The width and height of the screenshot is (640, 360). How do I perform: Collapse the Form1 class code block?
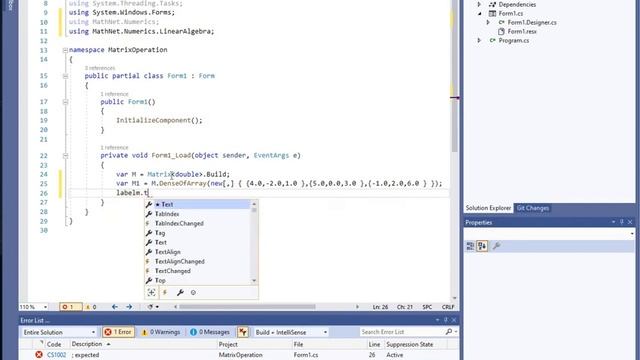coord(65,76)
